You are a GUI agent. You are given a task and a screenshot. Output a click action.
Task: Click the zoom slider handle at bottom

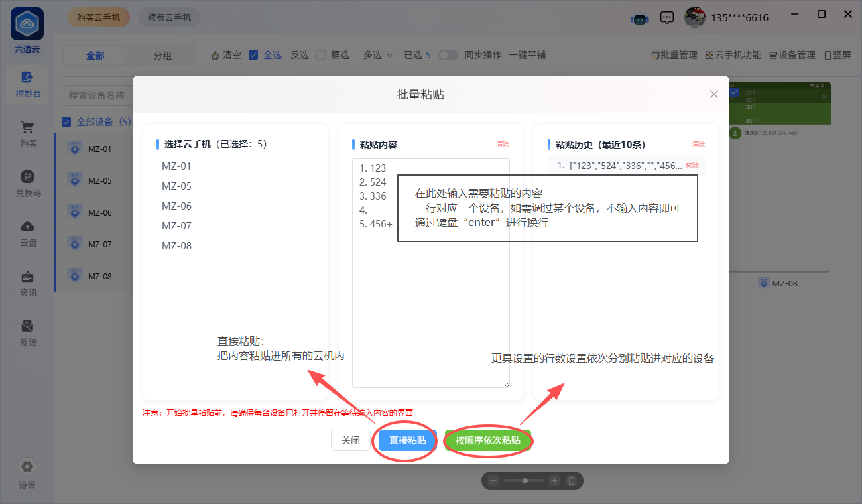click(524, 481)
